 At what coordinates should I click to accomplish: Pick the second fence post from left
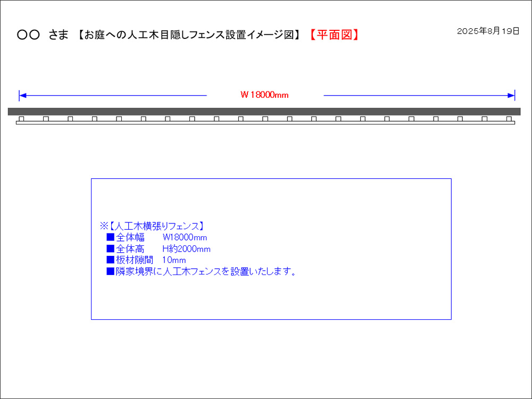pyautogui.click(x=46, y=119)
